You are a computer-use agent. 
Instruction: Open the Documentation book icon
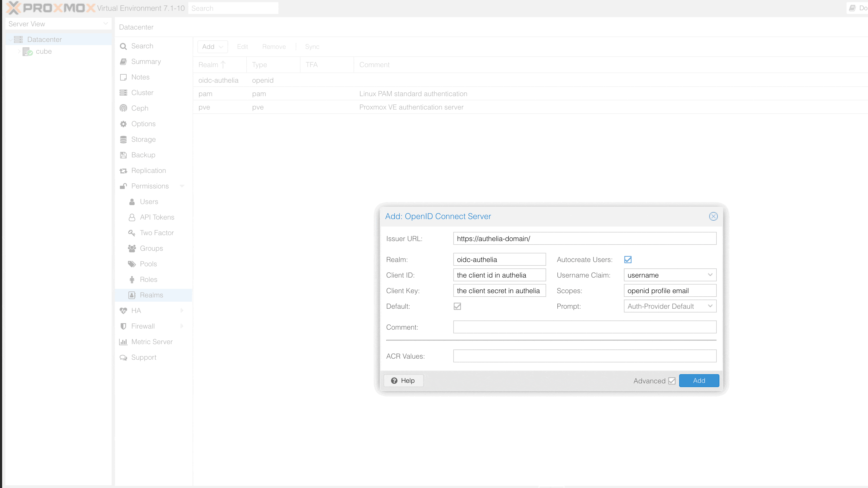(852, 8)
